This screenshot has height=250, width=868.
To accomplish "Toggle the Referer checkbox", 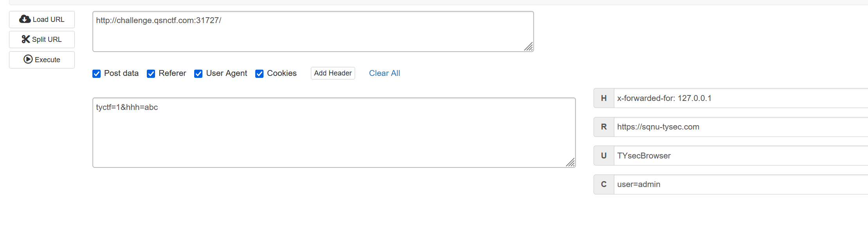I will point(151,74).
